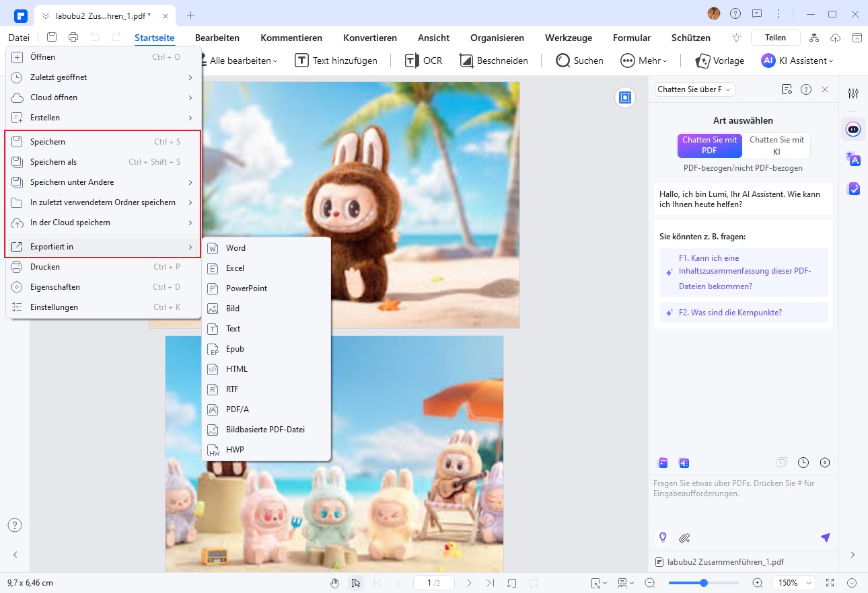868x593 pixels.
Task: Click the workflow diagram icon next to Teilen
Action: (x=814, y=38)
